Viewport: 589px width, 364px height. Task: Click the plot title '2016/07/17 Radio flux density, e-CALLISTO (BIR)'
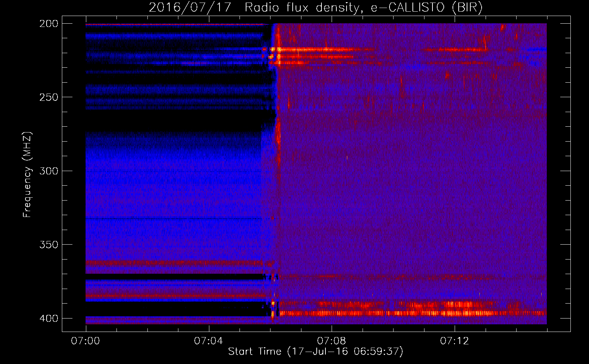[316, 7]
